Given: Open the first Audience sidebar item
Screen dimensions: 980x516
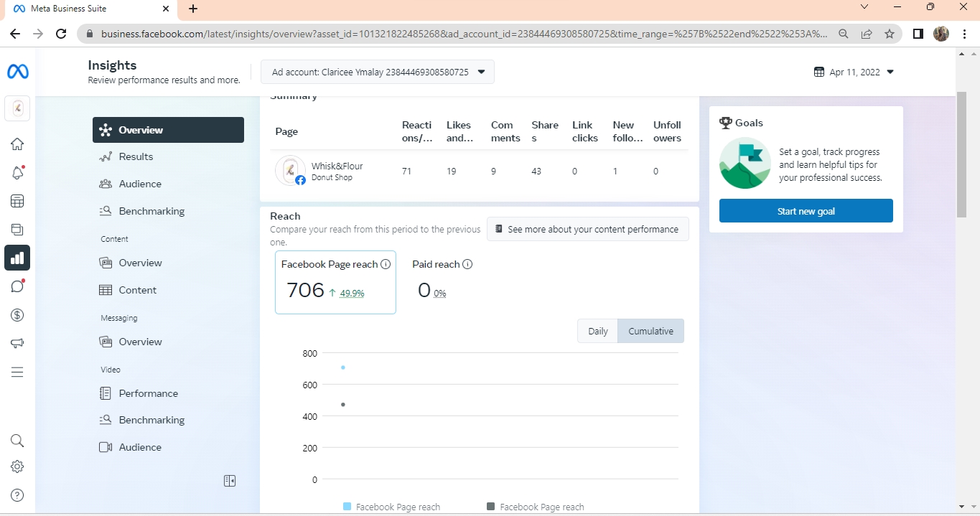Looking at the screenshot, I should coord(168,184).
